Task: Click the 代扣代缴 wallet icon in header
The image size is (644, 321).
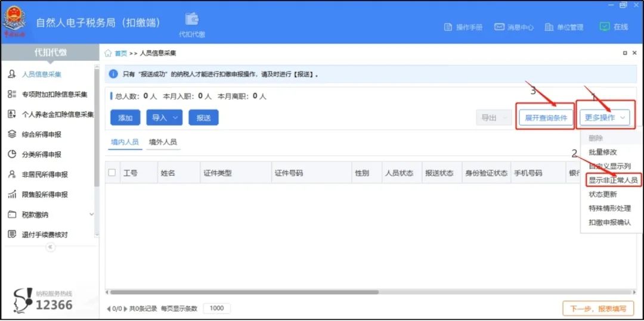Action: 191,19
